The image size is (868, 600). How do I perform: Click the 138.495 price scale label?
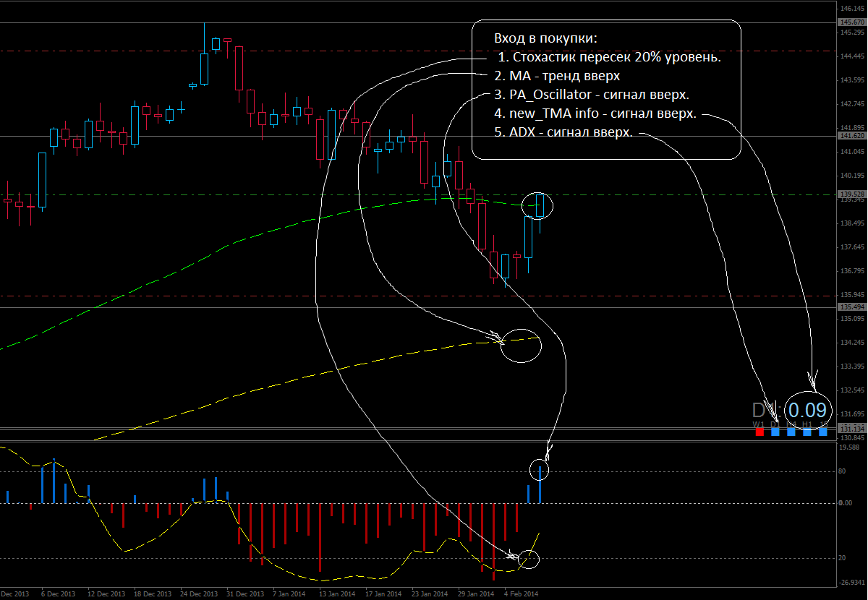[x=852, y=223]
